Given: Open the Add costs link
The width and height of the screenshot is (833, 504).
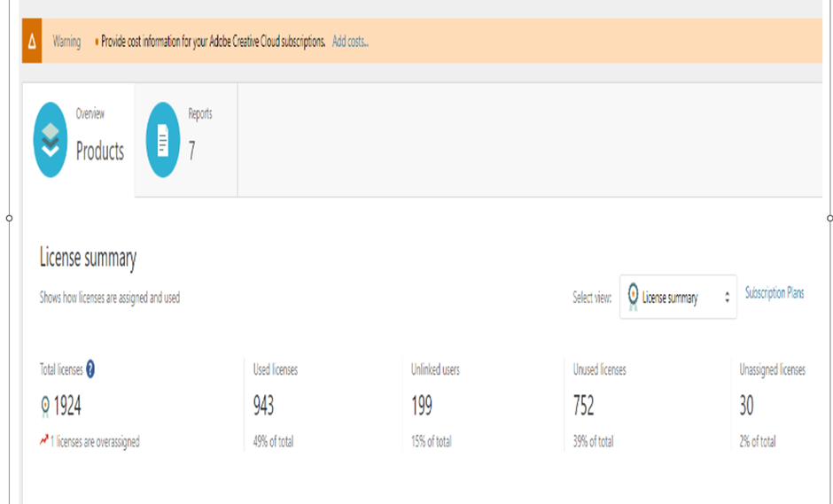Looking at the screenshot, I should pyautogui.click(x=350, y=42).
